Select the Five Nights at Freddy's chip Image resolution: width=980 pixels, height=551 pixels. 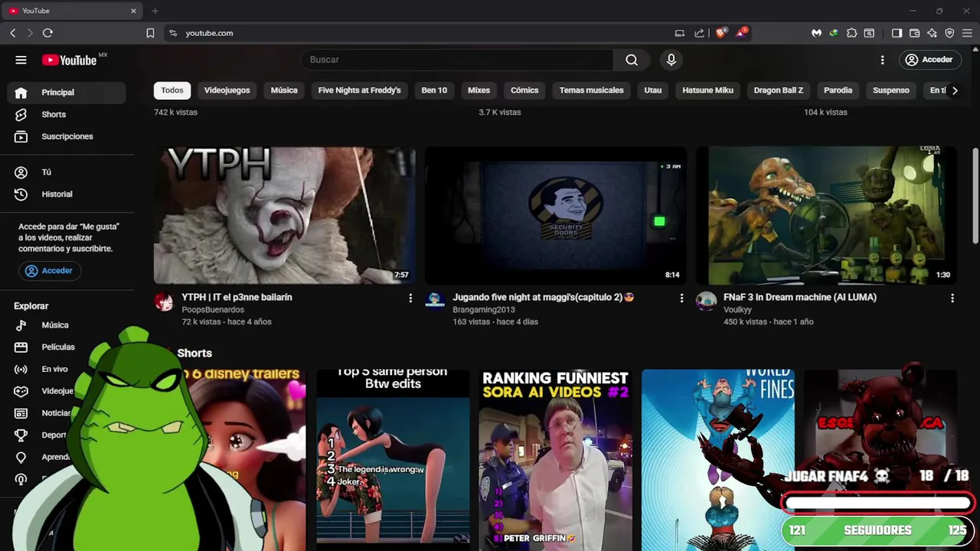[x=359, y=90]
